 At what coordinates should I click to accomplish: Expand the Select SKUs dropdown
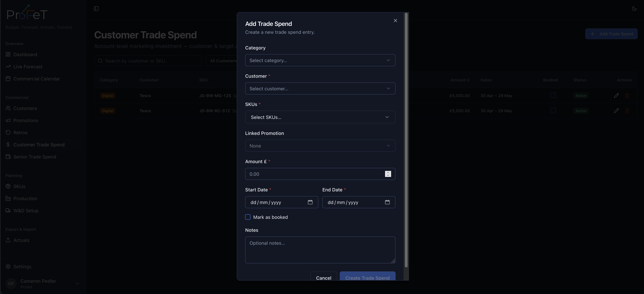coord(320,117)
